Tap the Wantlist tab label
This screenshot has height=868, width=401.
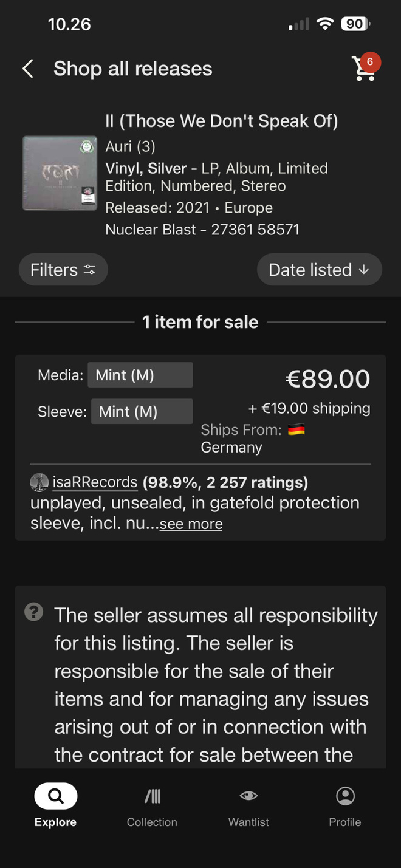point(248,822)
